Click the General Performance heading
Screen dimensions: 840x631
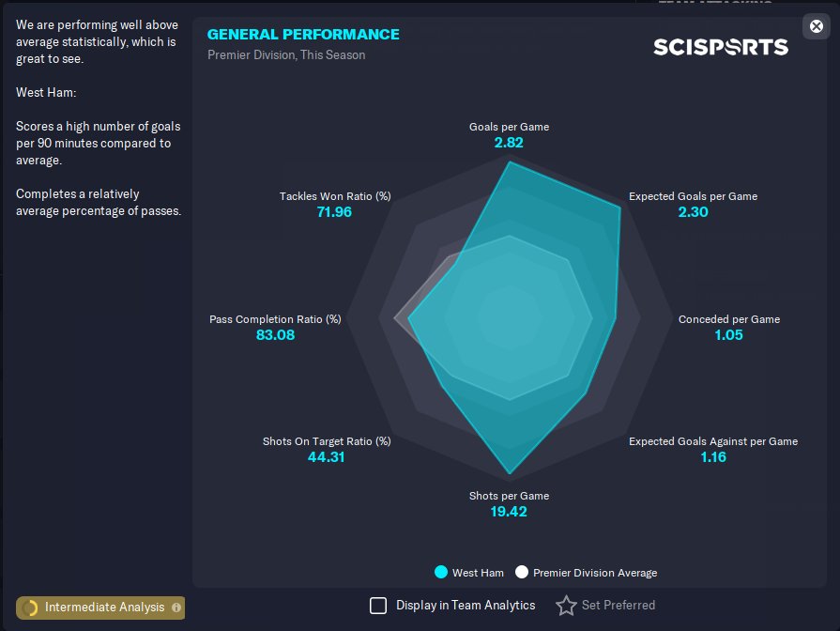(x=303, y=35)
